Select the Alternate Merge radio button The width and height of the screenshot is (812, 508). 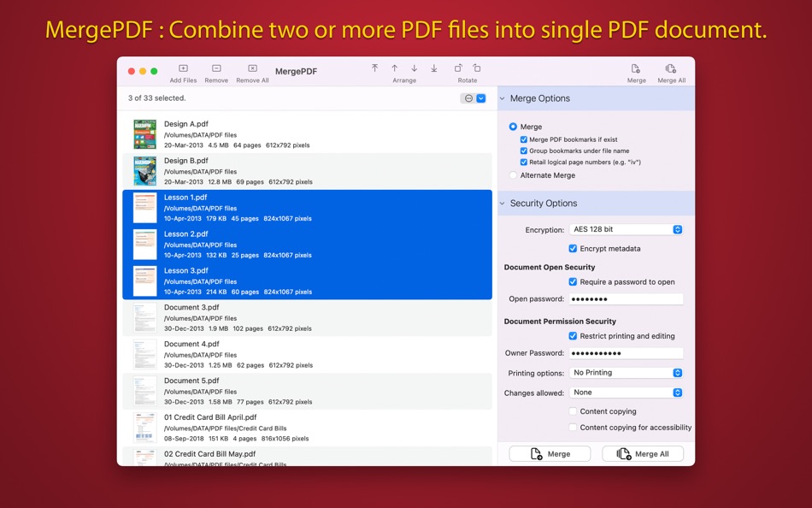click(513, 175)
